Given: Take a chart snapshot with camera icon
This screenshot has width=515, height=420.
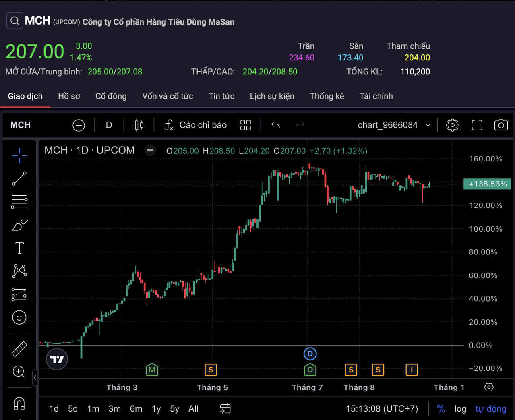Looking at the screenshot, I should (501, 125).
